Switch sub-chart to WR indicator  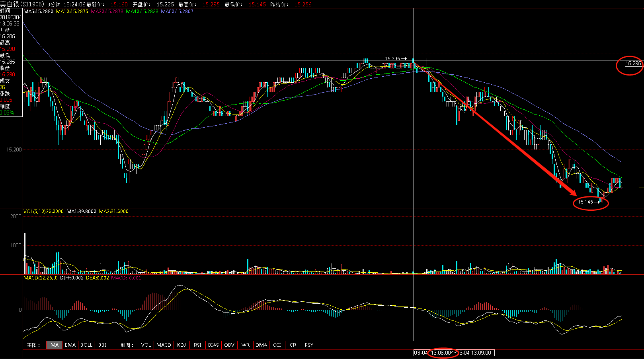pyautogui.click(x=246, y=345)
